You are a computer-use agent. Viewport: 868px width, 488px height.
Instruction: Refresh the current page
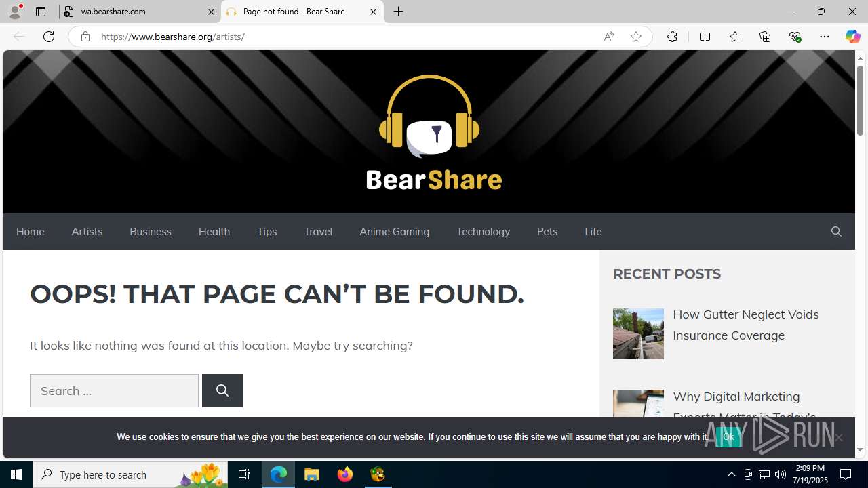49,37
